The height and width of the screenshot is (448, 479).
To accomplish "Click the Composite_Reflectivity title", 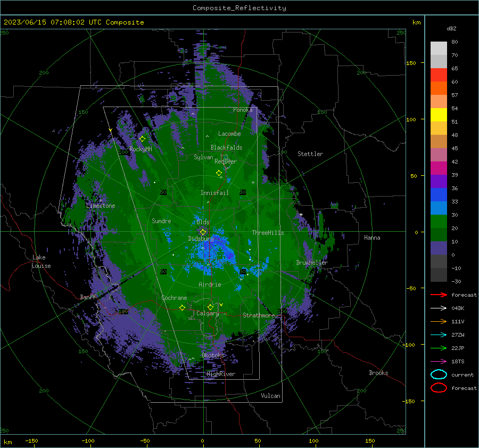I will tap(240, 8).
